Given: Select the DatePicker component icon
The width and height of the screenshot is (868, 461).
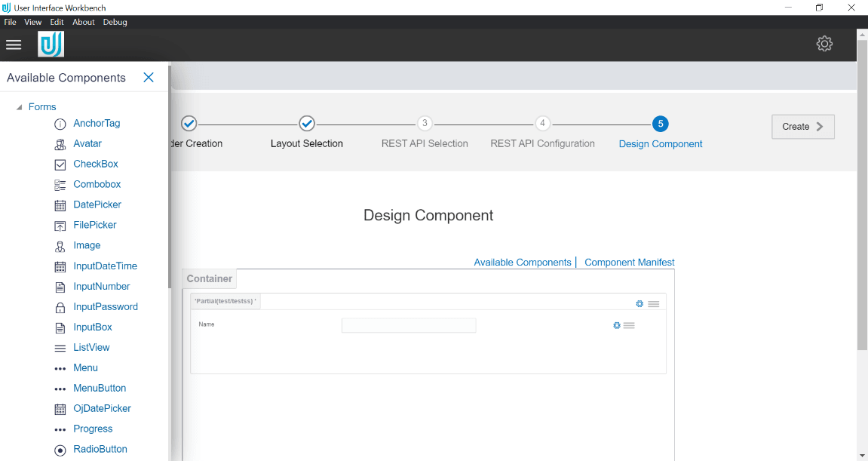Looking at the screenshot, I should (60, 204).
